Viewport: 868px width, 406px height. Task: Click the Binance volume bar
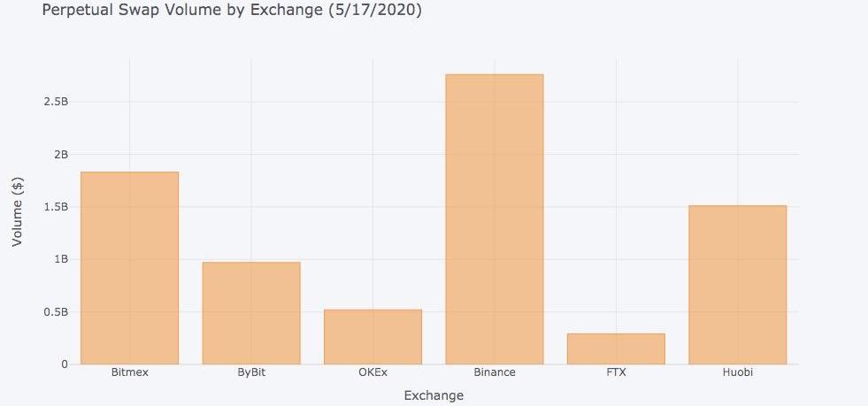495,219
